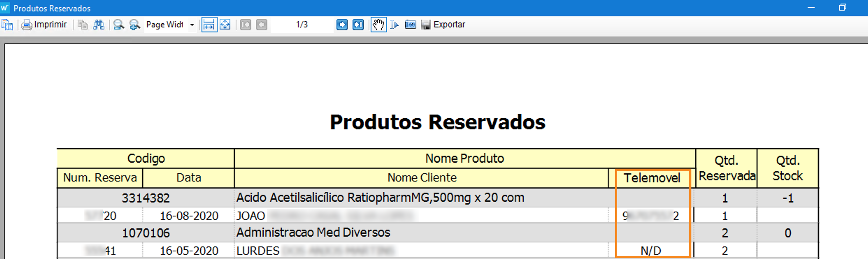Click the copy icon in toolbar
This screenshot has height=259, width=868.
pyautogui.click(x=83, y=25)
